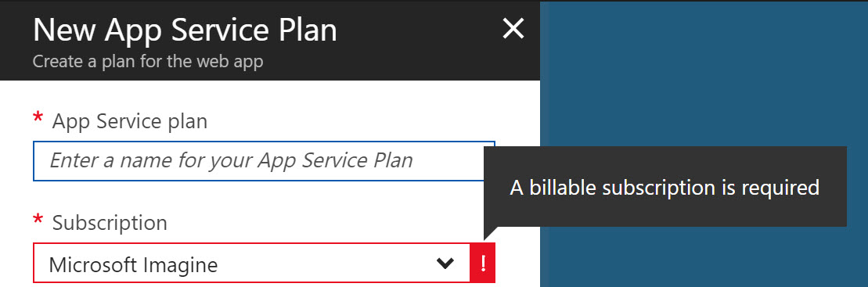Click the red border of the Subscription box

click(x=251, y=244)
